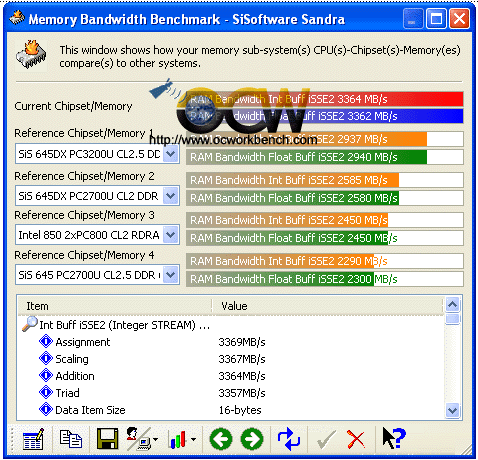The image size is (478, 460).
Task: Cancel with the red X toolbar icon
Action: 356,439
